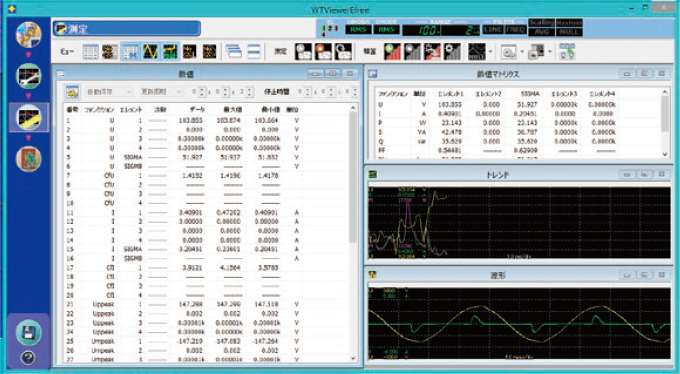Screen dimensions: 680x374
Task: Click the voltage range display showing 100
Action: pyautogui.click(x=422, y=30)
